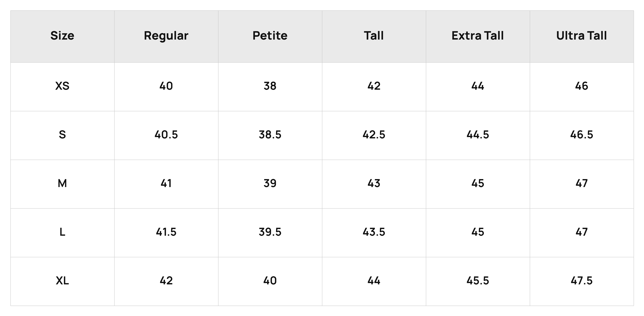644x316 pixels.
Task: Select the S size row label
Action: coord(62,135)
